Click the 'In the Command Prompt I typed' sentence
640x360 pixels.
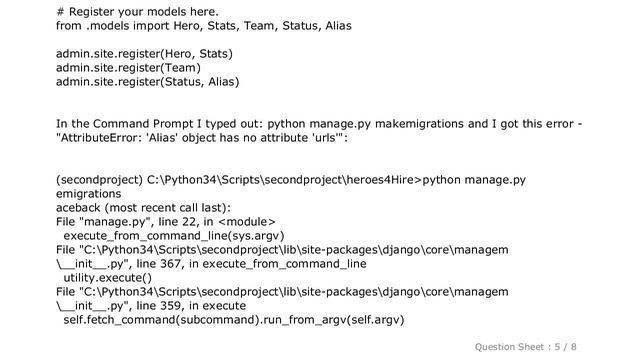click(319, 124)
